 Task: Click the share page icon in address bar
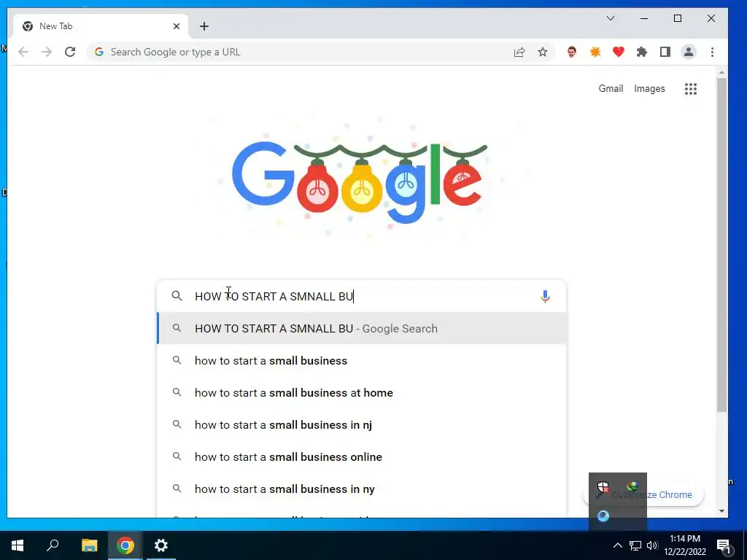(519, 52)
